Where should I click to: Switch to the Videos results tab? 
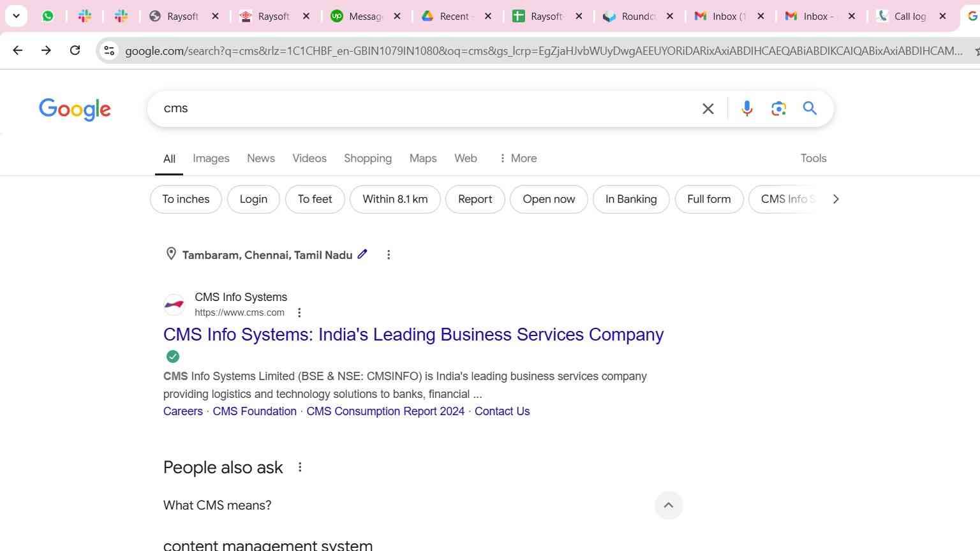pyautogui.click(x=309, y=158)
